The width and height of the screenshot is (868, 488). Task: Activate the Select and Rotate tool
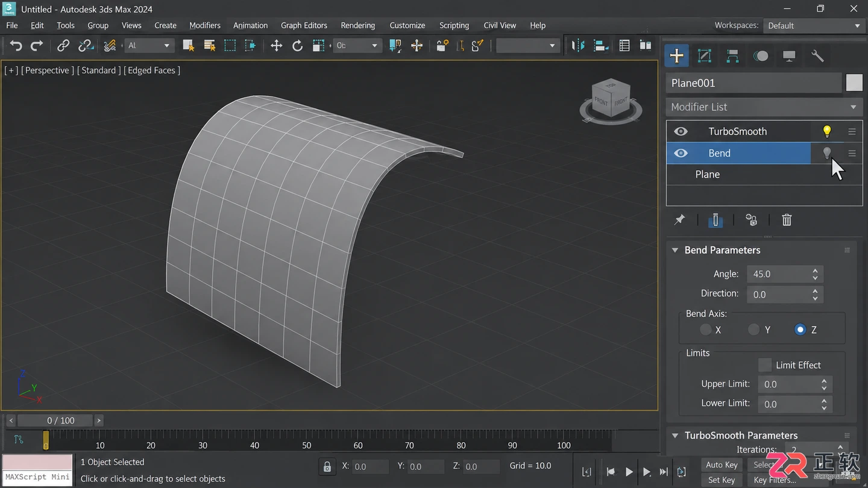[x=297, y=46]
